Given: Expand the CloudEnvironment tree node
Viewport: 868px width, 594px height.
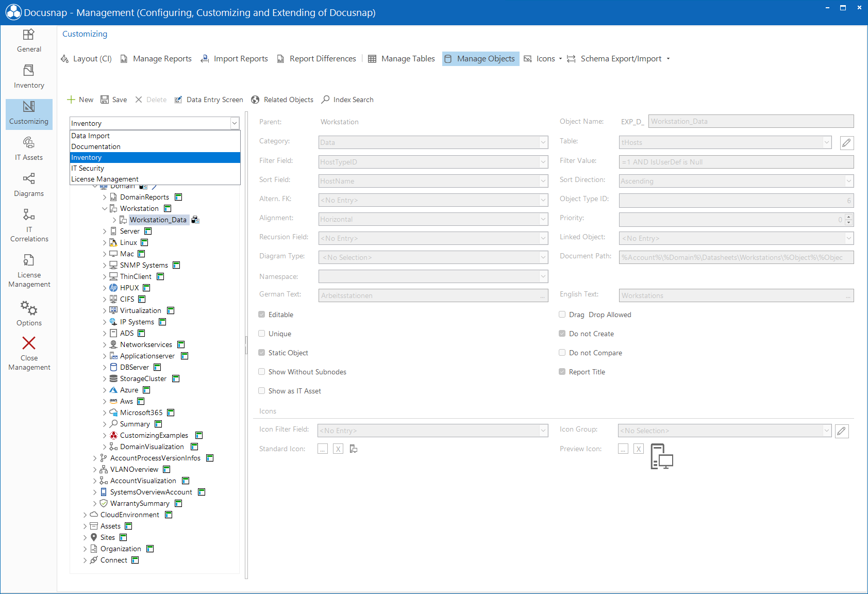Looking at the screenshot, I should pyautogui.click(x=85, y=515).
